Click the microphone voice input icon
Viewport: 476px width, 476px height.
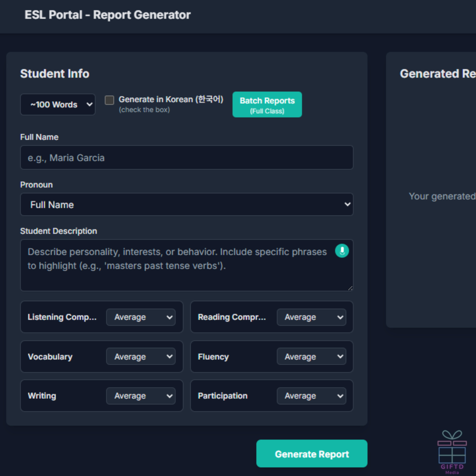tap(342, 251)
